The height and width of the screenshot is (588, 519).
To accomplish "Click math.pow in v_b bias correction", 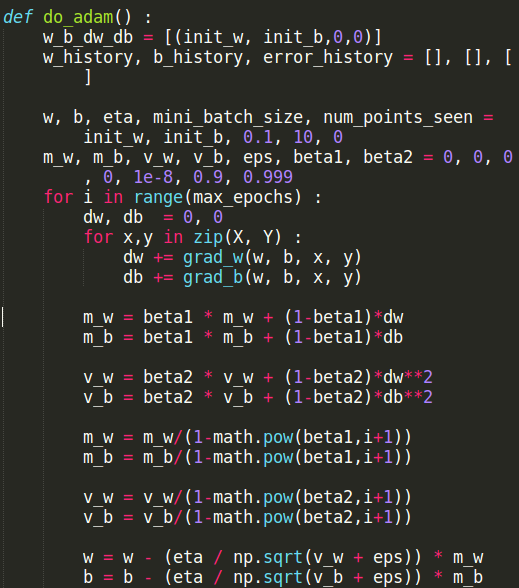I will coord(253,518).
